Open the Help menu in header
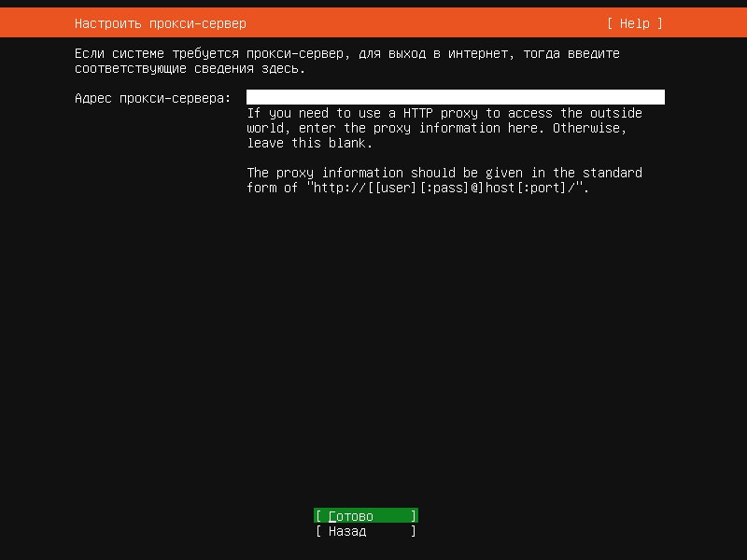The width and height of the screenshot is (747, 560). click(x=634, y=23)
